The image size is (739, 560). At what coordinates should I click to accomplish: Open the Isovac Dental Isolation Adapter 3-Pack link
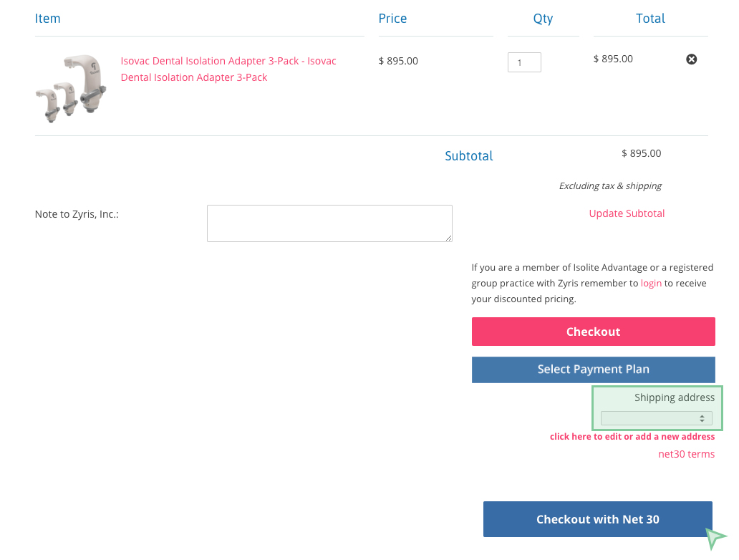[228, 69]
